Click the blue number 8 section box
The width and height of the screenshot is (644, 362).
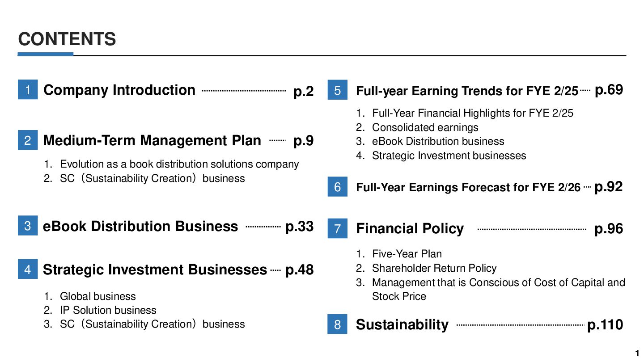pos(337,324)
